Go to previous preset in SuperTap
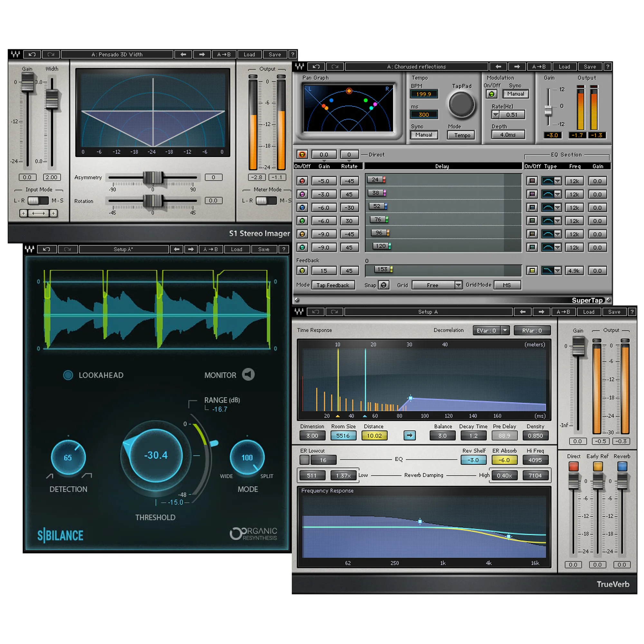Viewport: 644px width, 644px height. (498, 67)
